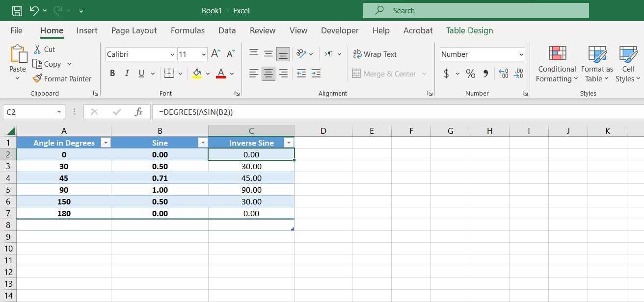Screen dimensions: 644x302
Task: Click Format as Table button
Action: 597,64
